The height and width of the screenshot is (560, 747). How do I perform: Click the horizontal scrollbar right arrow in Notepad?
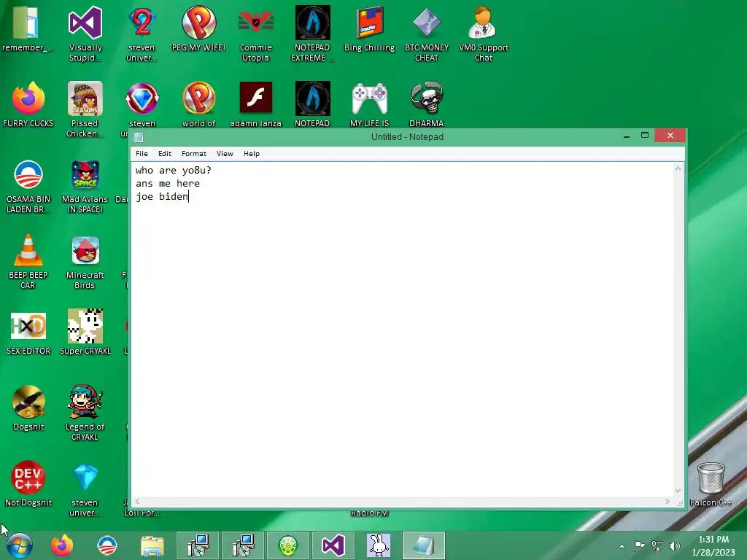click(667, 502)
